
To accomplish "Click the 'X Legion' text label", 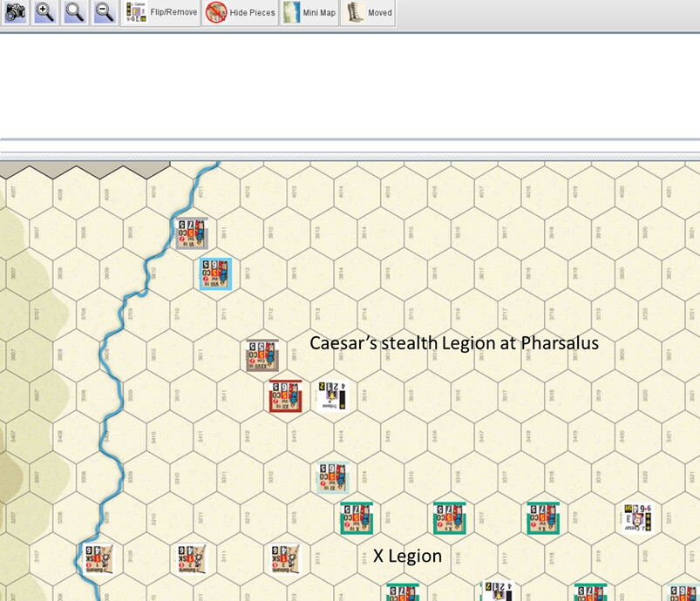I will [x=407, y=556].
